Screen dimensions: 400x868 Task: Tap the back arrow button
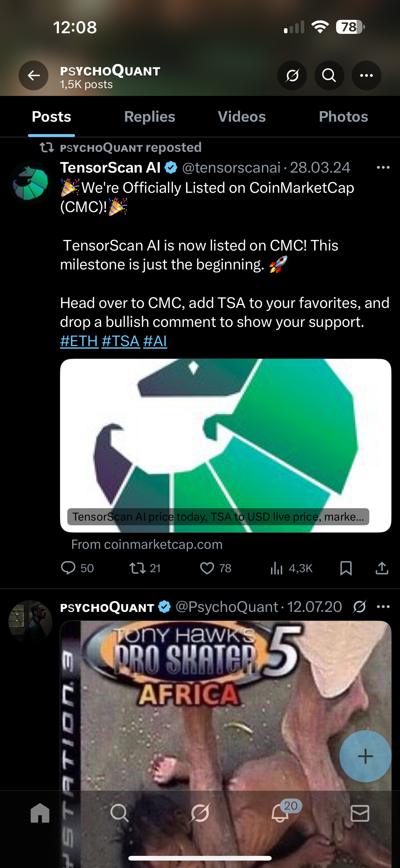click(x=33, y=75)
